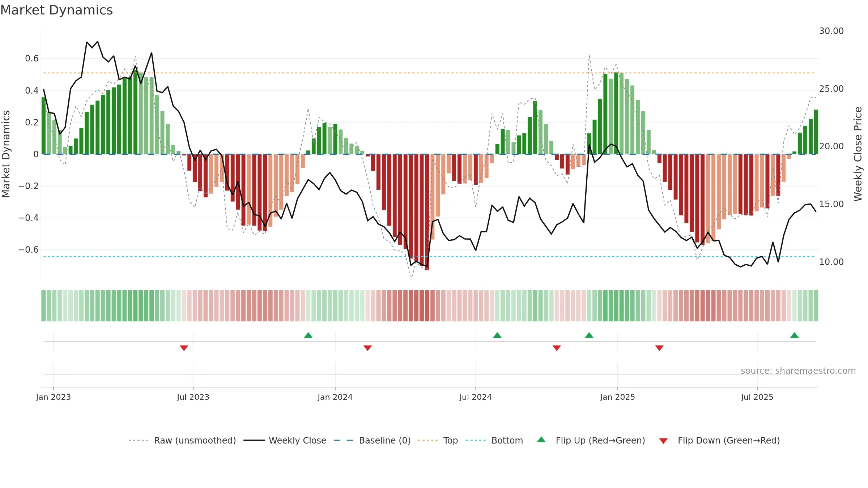Click the 15.00 price axis label

pyautogui.click(x=831, y=204)
